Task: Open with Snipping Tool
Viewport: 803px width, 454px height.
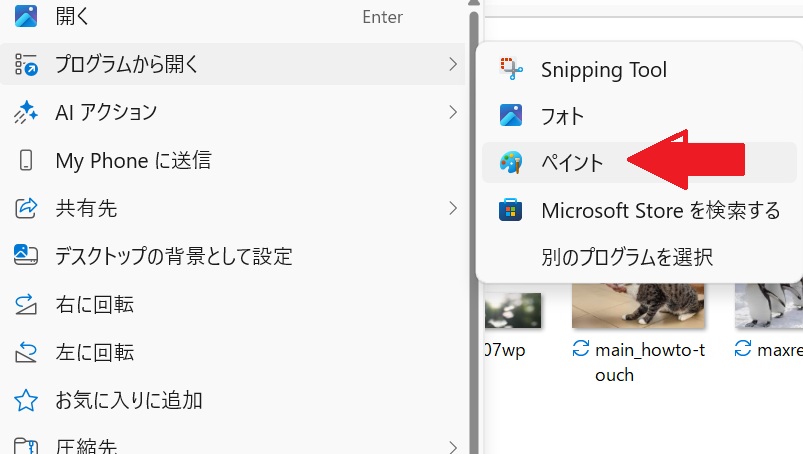Action: (639, 70)
